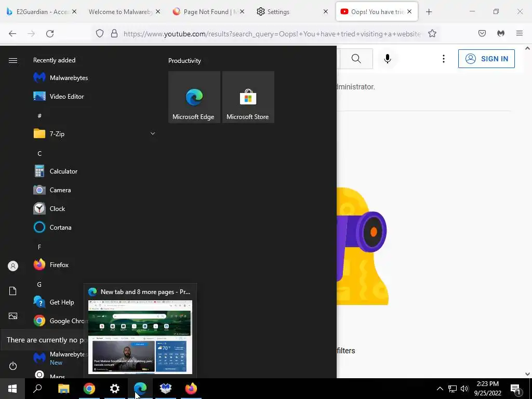The width and height of the screenshot is (532, 399).
Task: Click Malwarebytes extension toolbar icon
Action: pos(501,34)
